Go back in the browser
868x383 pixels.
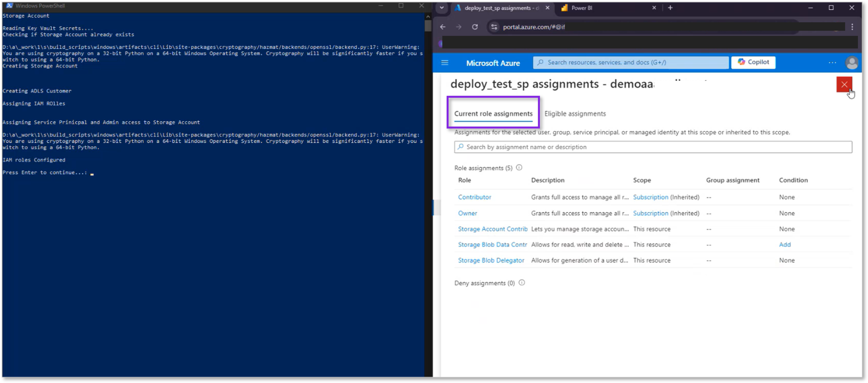[442, 27]
